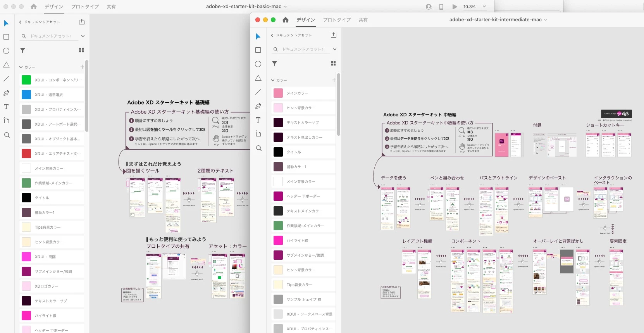
Task: Click desktop preview play button in basic-mac
Action: pyautogui.click(x=455, y=7)
